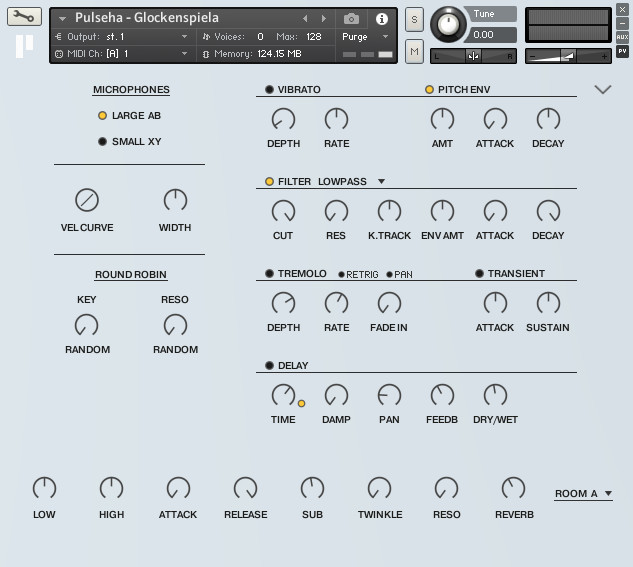Click the bottom RELEASE knob
633x567 pixels.
(245, 488)
